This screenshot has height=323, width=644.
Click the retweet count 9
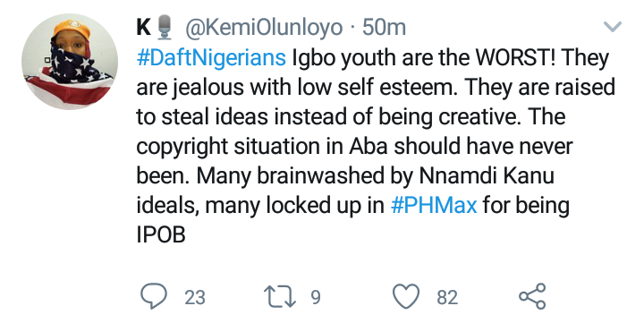316,297
